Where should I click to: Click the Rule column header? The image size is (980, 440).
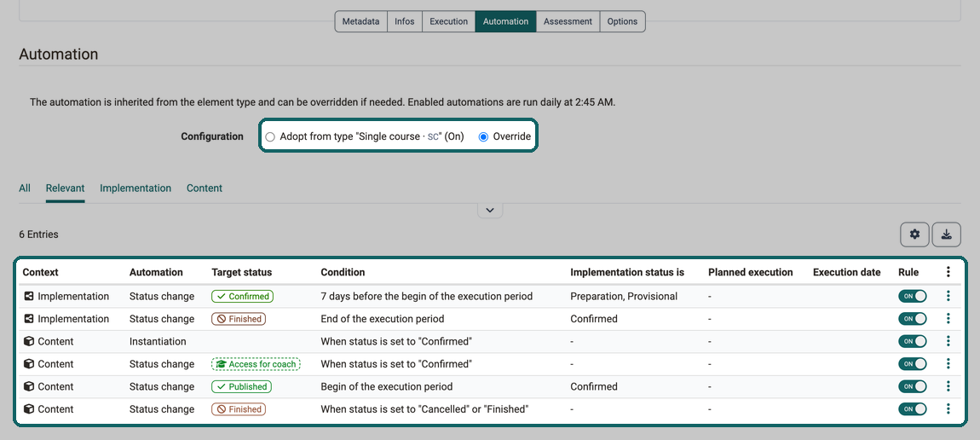908,273
